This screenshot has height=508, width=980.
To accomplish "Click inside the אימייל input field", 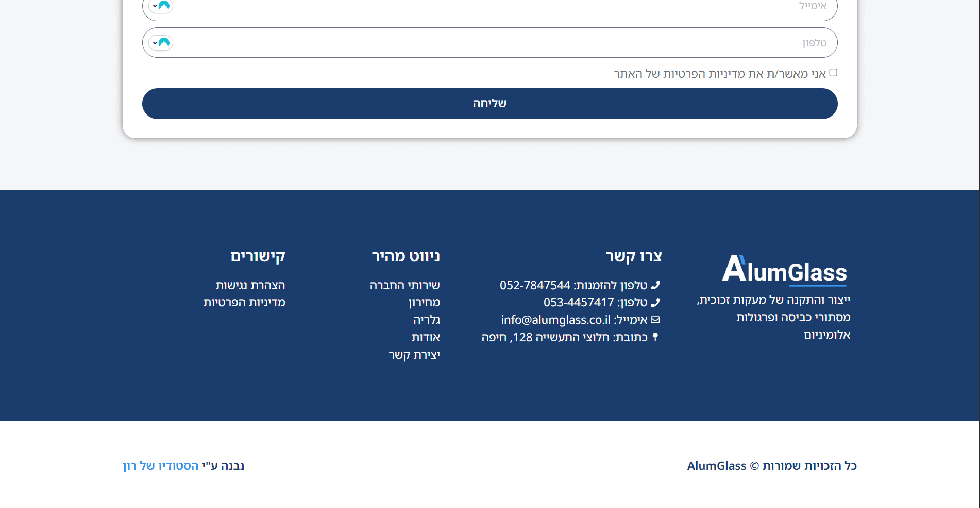I will pos(489,7).
